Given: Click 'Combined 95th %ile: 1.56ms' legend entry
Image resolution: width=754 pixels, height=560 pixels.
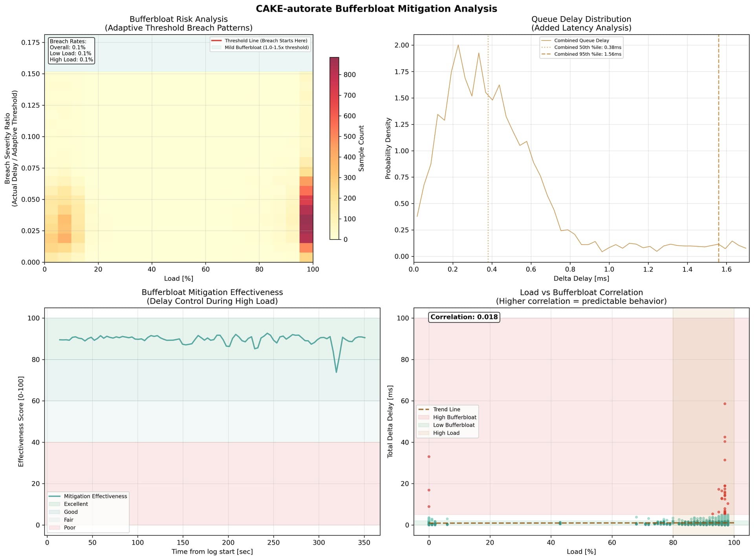Looking at the screenshot, I should coord(582,54).
